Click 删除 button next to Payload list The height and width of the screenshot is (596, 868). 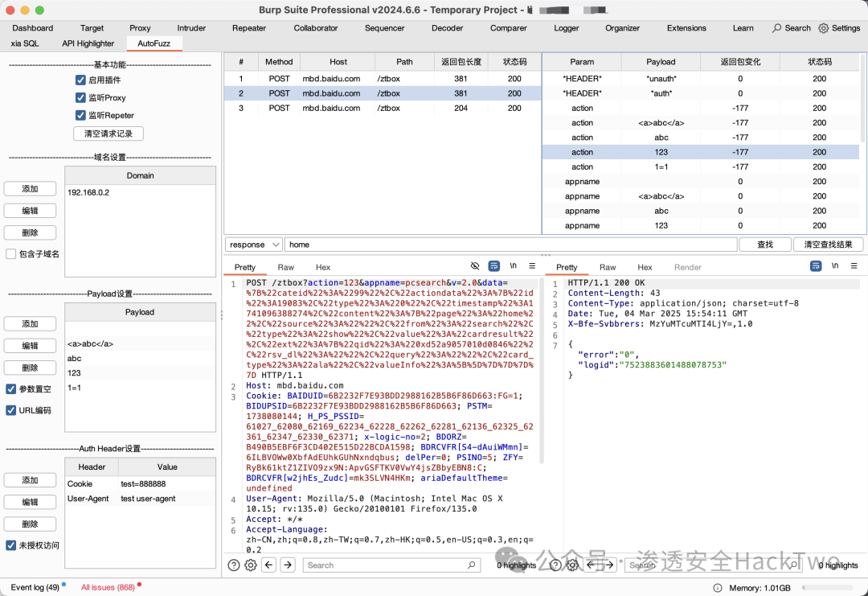point(30,368)
